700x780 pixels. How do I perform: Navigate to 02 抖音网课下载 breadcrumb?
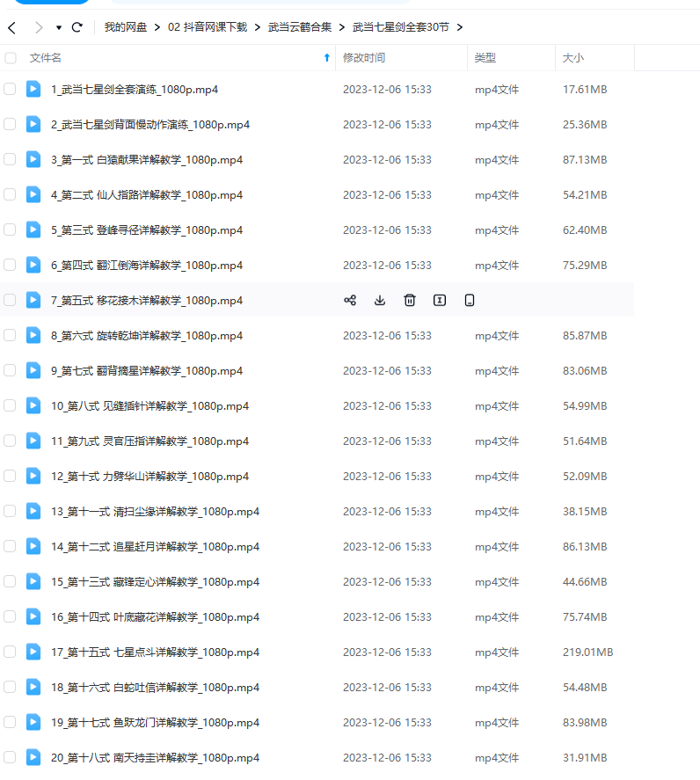[x=208, y=27]
